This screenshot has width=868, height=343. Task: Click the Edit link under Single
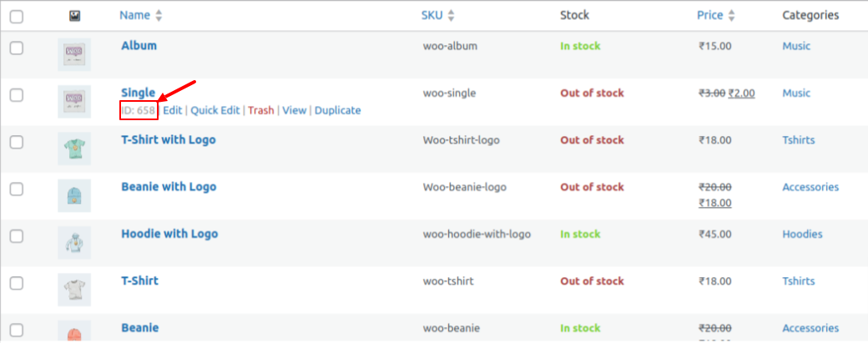(172, 110)
